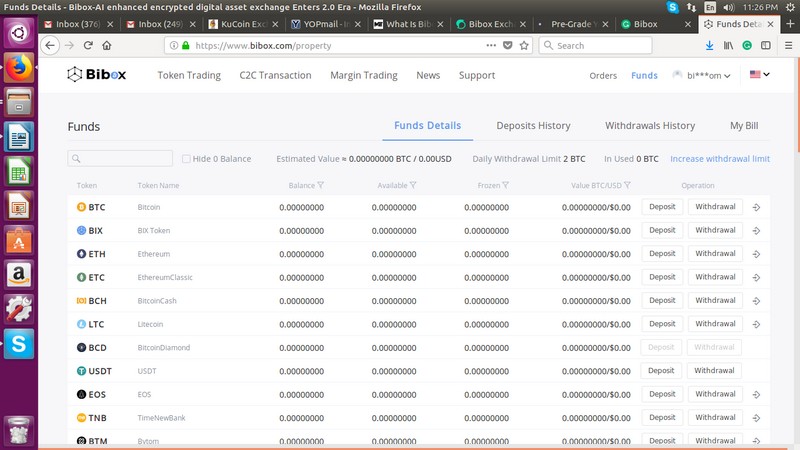The image size is (800, 450).
Task: Open the Firefox downloads arrow
Action: point(709,45)
